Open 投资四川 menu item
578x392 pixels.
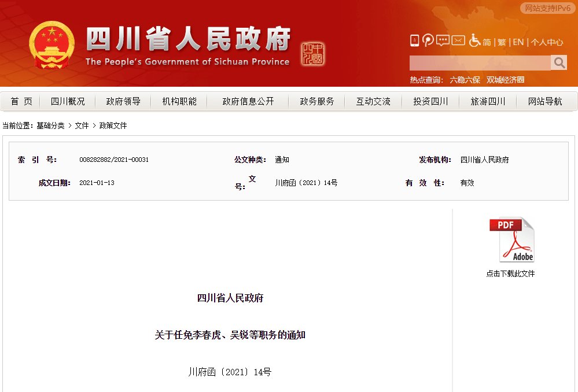430,101
